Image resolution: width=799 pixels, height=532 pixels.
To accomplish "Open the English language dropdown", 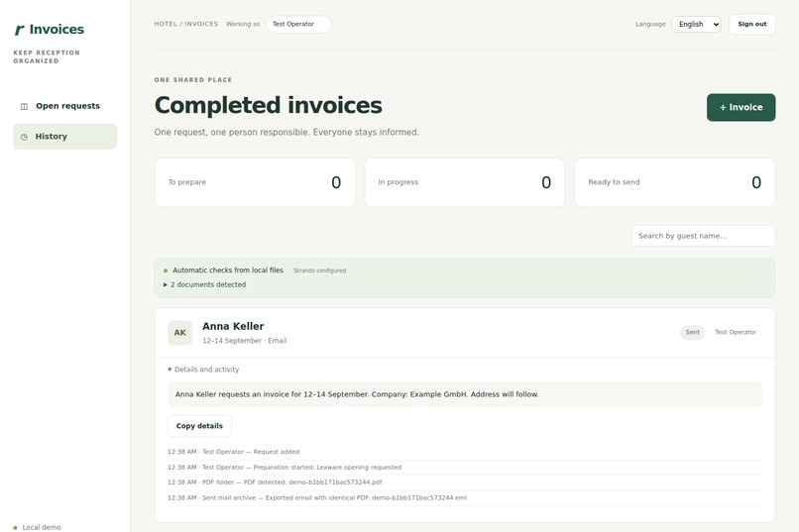I will (x=696, y=24).
